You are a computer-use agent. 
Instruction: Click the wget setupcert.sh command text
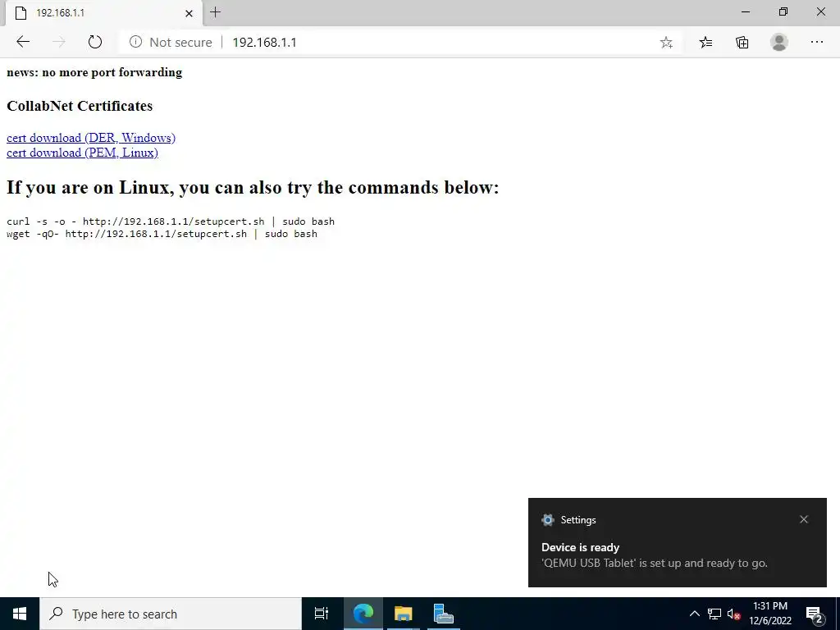162,234
